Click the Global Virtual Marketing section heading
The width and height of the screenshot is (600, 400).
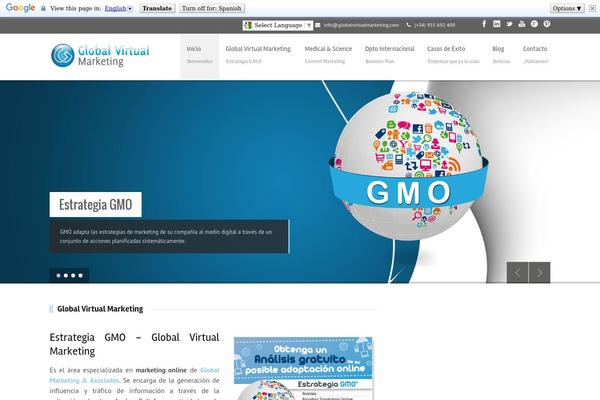point(100,309)
